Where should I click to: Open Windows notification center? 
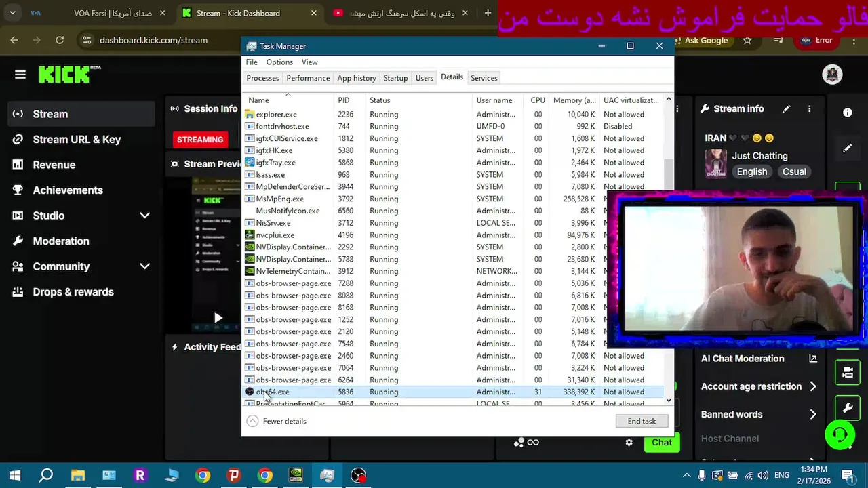coord(848,475)
